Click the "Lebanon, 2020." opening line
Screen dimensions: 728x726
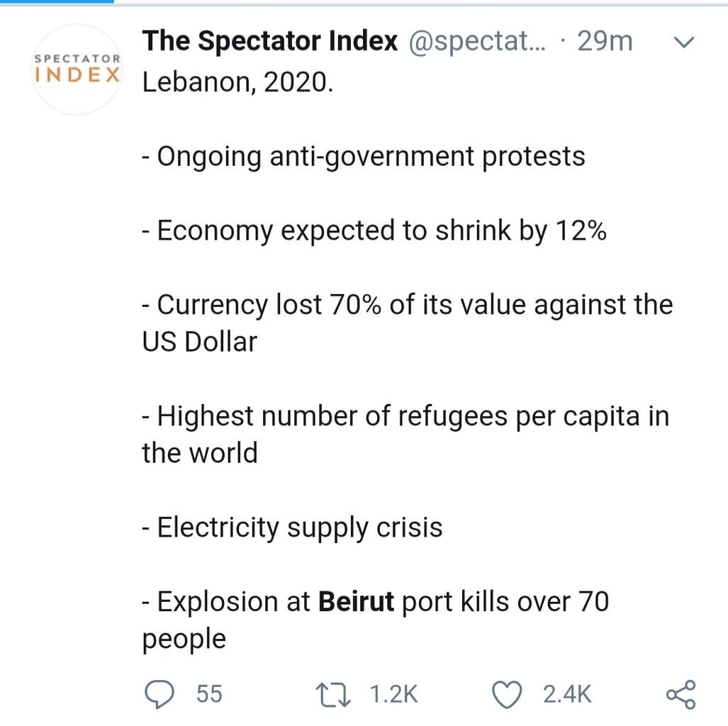pos(237,82)
